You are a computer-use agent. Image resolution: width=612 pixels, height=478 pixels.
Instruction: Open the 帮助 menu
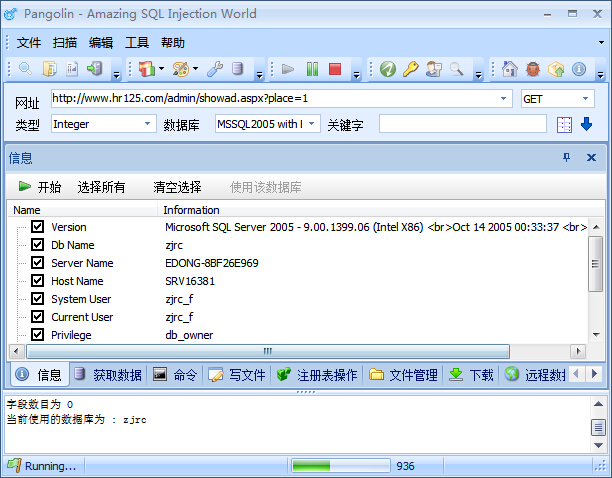(x=173, y=42)
